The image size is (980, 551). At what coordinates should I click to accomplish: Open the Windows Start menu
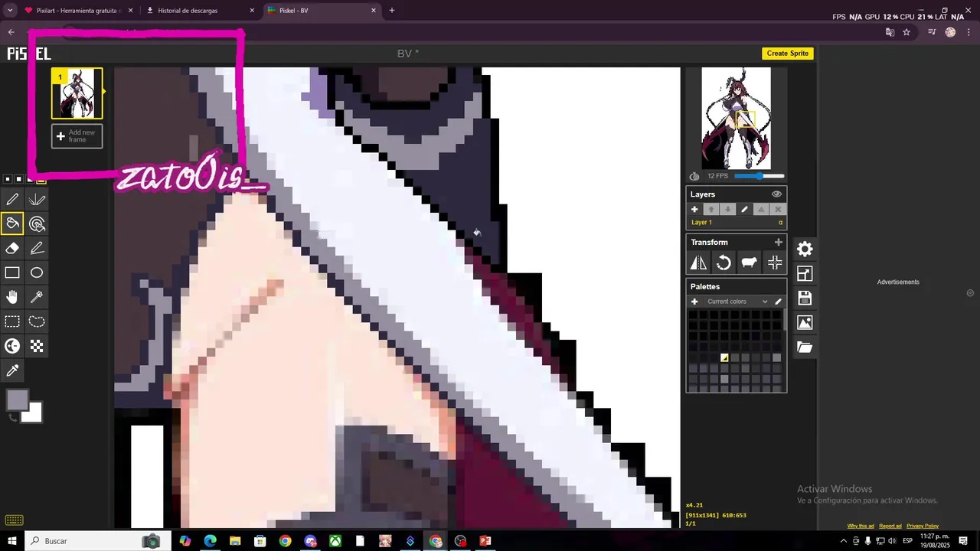pos(11,541)
